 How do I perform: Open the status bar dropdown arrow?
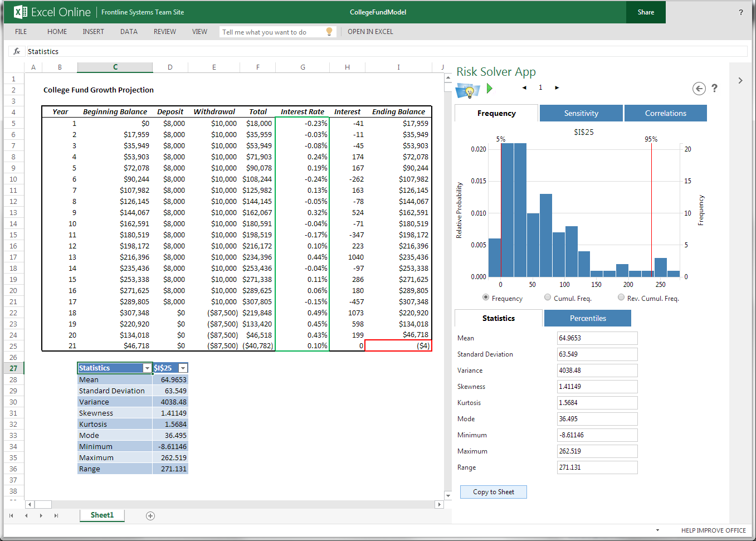coord(657,530)
